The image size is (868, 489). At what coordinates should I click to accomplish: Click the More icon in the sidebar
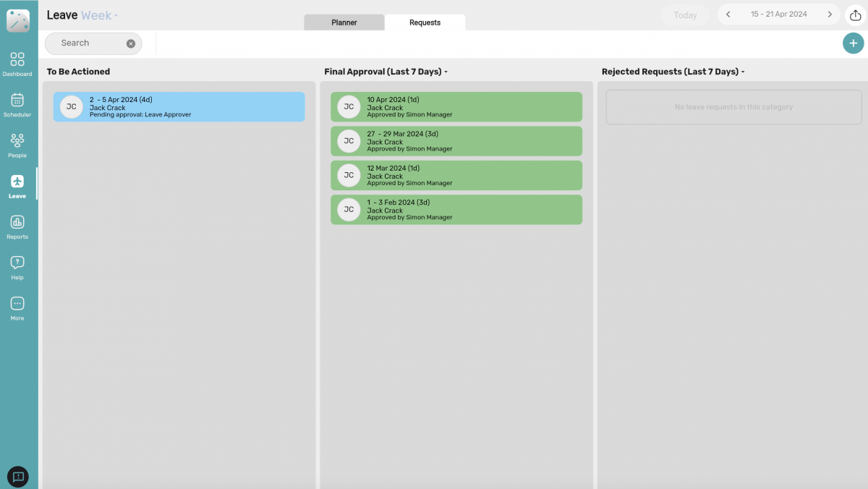(x=17, y=307)
